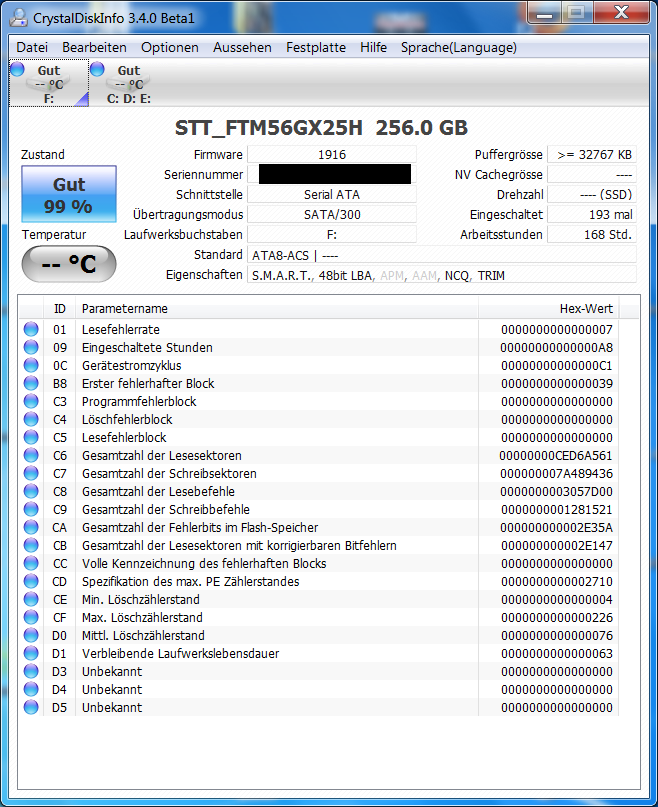
Task: Open the Hilfe menu
Action: (373, 47)
